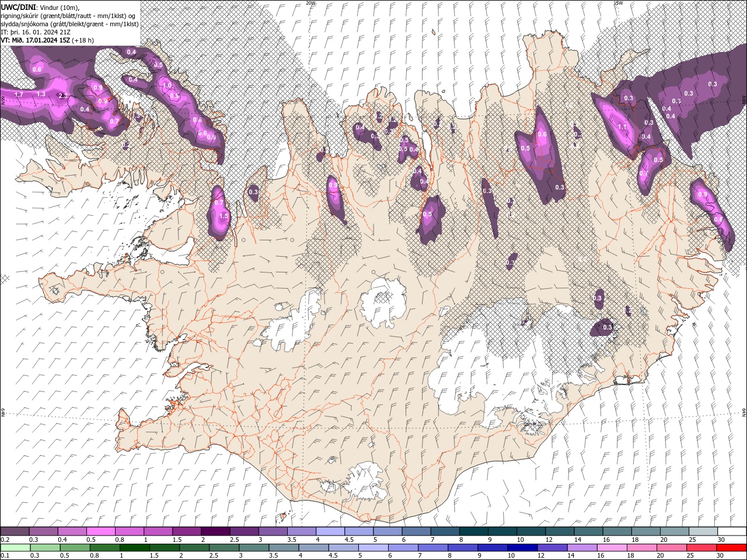This screenshot has height=560, width=747.
Task: Select the light green 0.3 swatch, lower legend
Action: 45,548
